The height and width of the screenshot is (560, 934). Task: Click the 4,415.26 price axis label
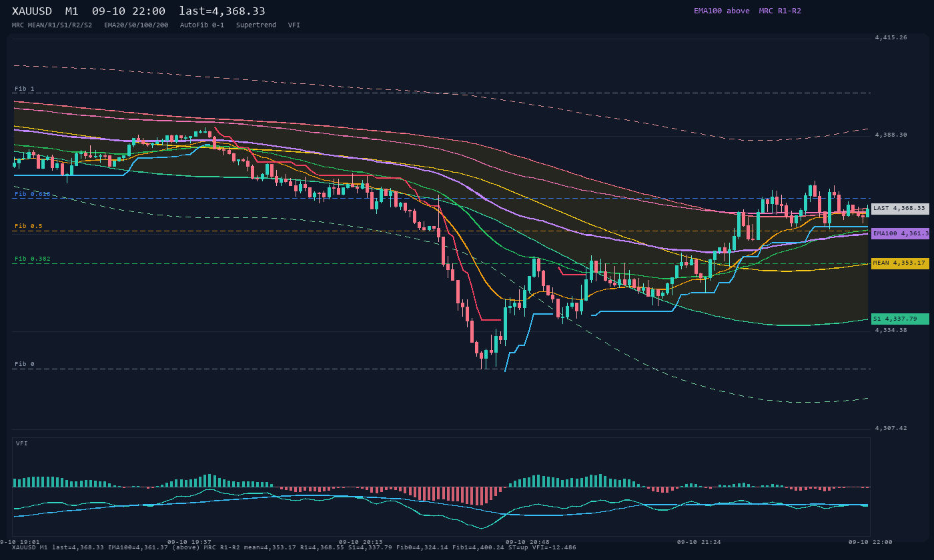891,37
